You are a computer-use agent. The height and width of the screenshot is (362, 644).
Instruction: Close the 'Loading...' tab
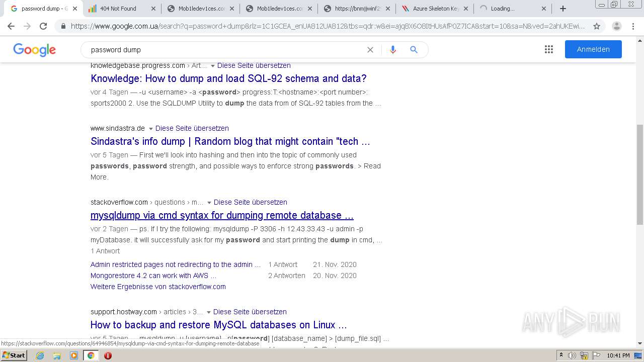[x=544, y=9]
